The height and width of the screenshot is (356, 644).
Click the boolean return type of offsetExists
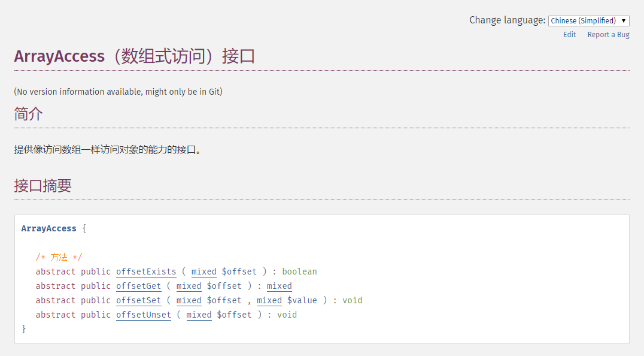pyautogui.click(x=299, y=271)
